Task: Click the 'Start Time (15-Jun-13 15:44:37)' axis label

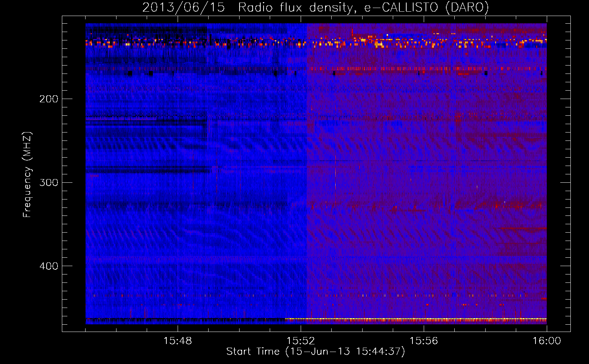Action: (x=316, y=352)
